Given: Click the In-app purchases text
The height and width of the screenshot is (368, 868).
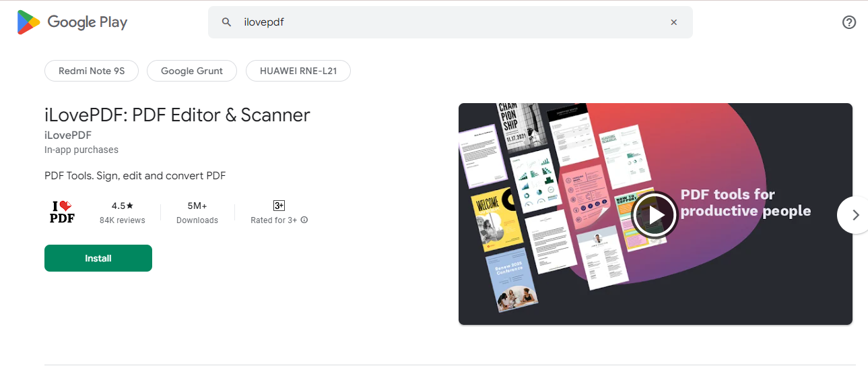Looking at the screenshot, I should (x=81, y=150).
